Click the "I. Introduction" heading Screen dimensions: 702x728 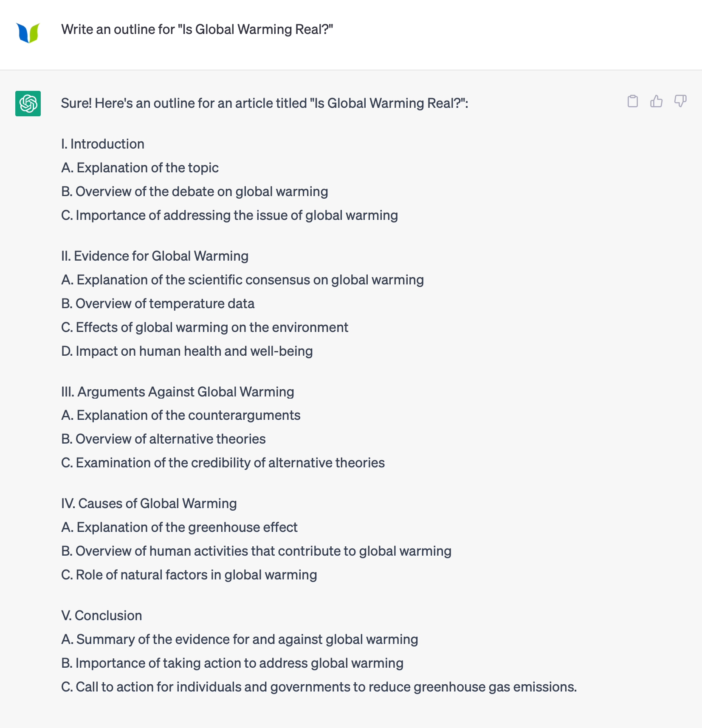pyautogui.click(x=103, y=144)
